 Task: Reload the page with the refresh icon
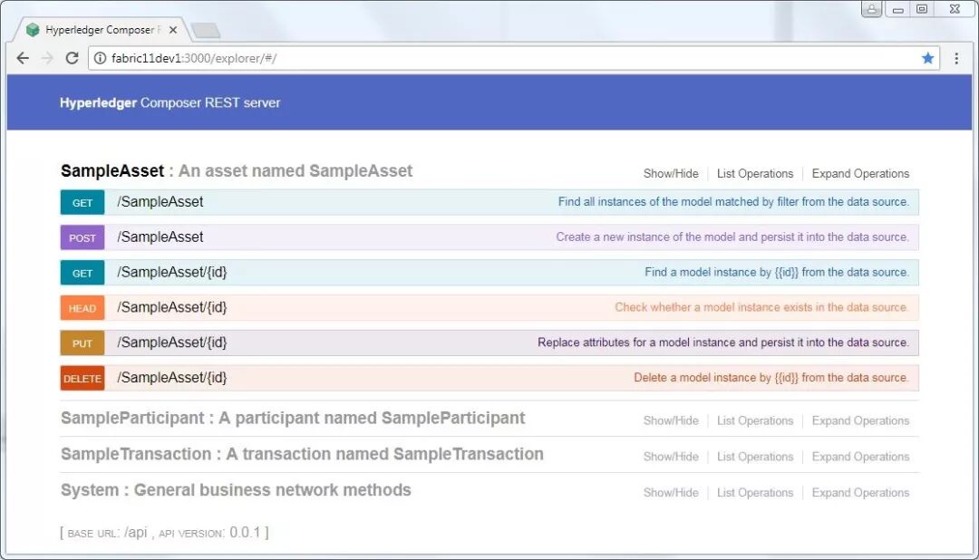72,58
